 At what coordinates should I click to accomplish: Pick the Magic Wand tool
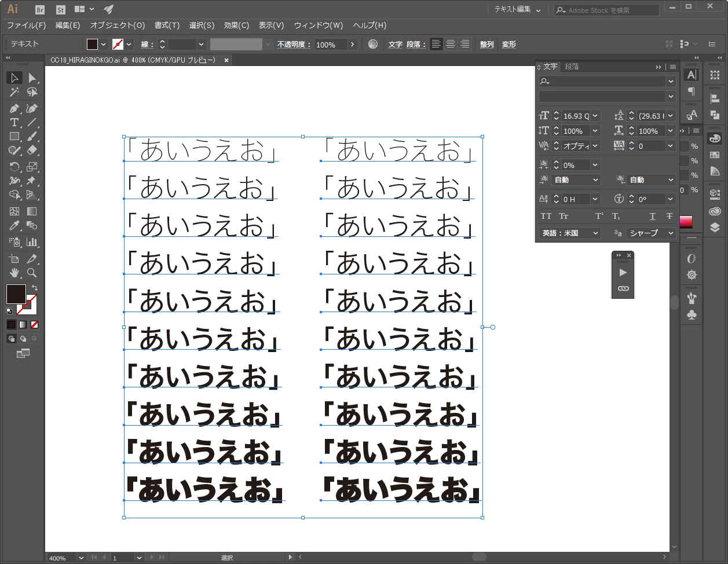coord(14,92)
